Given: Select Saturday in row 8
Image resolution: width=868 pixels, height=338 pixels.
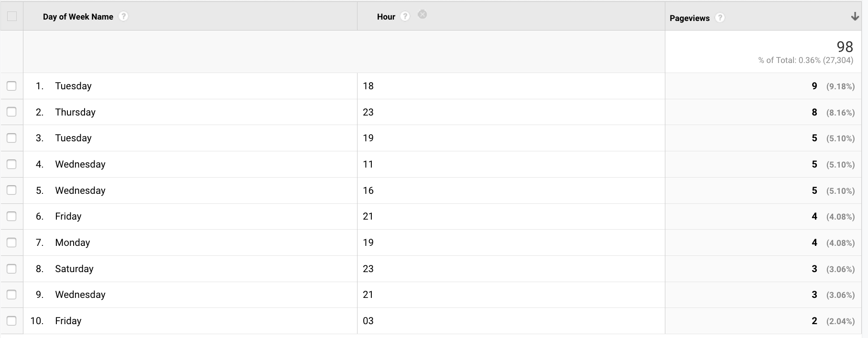Looking at the screenshot, I should 74,269.
